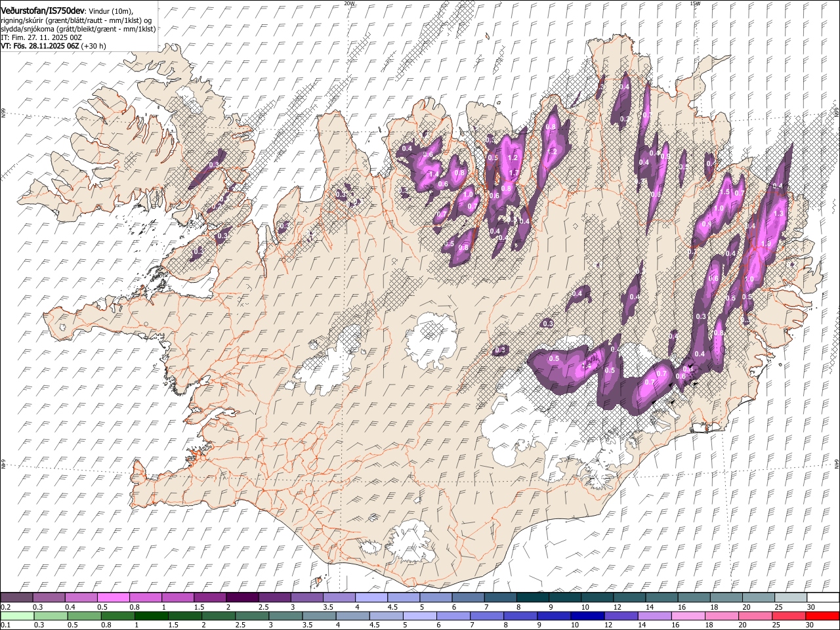
Task: Click the 'slydda/snjókoma' legend description line
Action: (79, 29)
